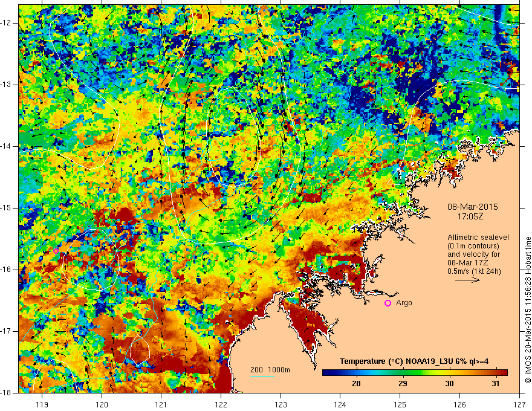Image resolution: width=532 pixels, height=411 pixels.
Task: Click the 'Altimetric sealevel' legend text
Action: tap(478, 238)
